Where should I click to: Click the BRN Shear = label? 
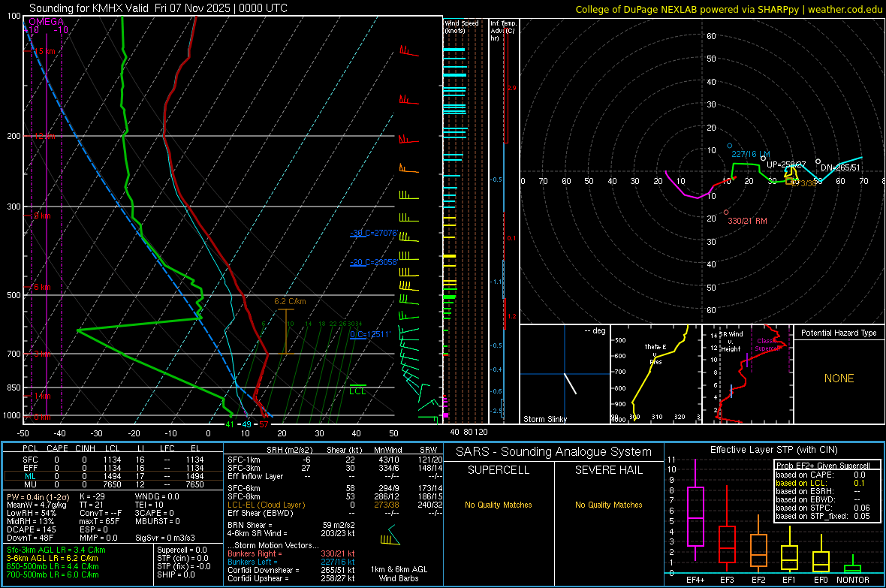pos(249,525)
